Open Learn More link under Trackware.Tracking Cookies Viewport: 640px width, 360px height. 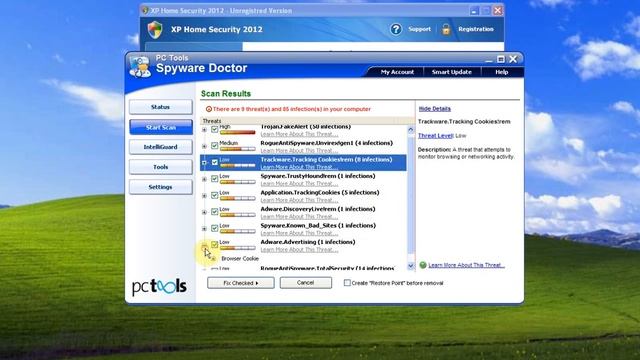coord(299,167)
